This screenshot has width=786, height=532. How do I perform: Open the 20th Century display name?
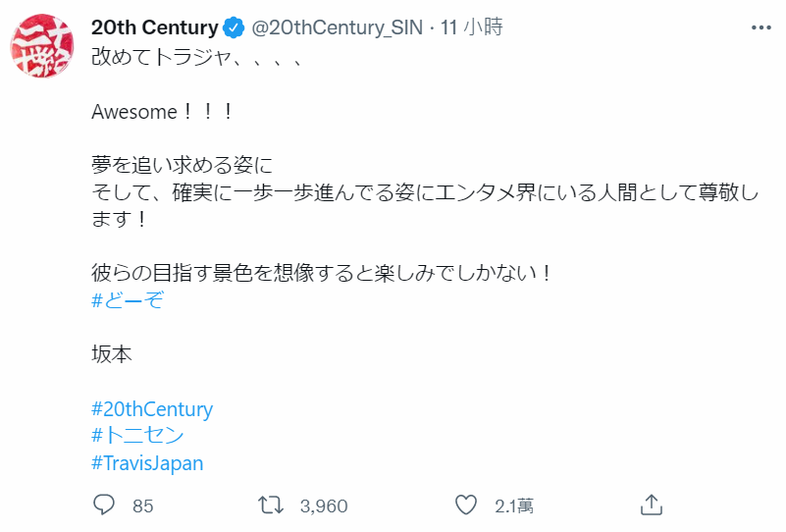[x=155, y=27]
